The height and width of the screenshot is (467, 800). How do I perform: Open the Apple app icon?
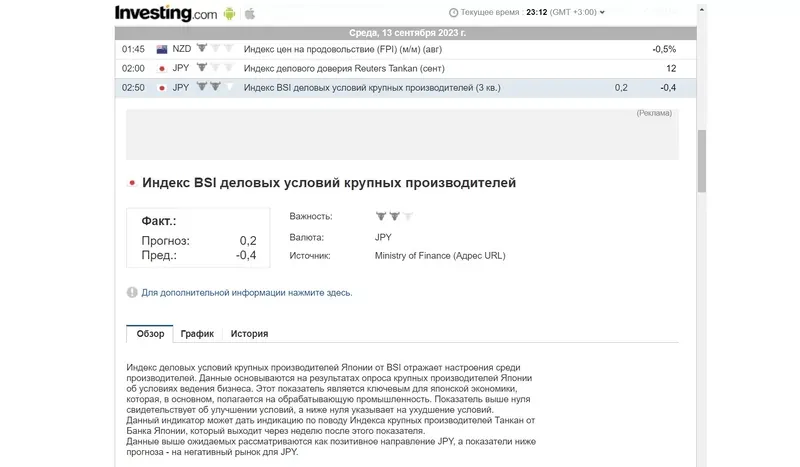[249, 14]
